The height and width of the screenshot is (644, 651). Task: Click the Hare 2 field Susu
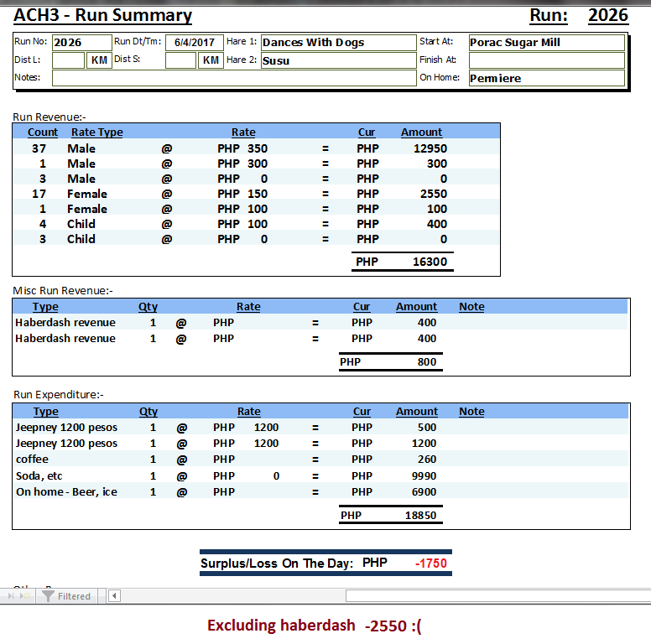[337, 60]
